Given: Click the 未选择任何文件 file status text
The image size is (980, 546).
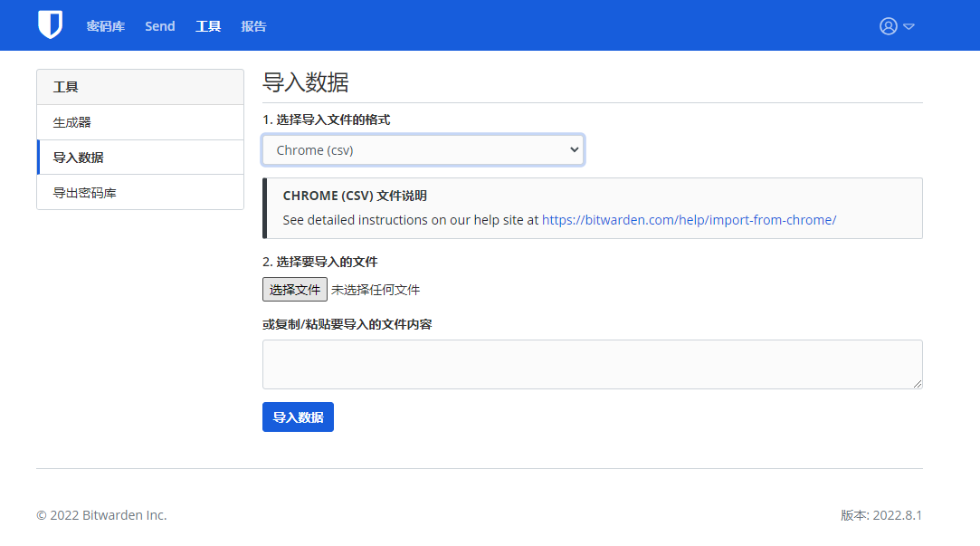Looking at the screenshot, I should coord(376,290).
